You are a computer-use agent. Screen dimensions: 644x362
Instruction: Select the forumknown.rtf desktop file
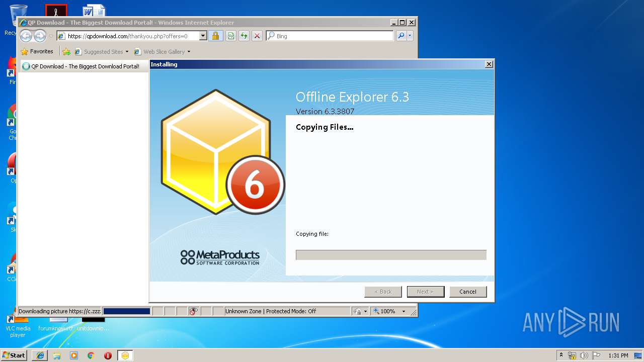[x=56, y=325]
